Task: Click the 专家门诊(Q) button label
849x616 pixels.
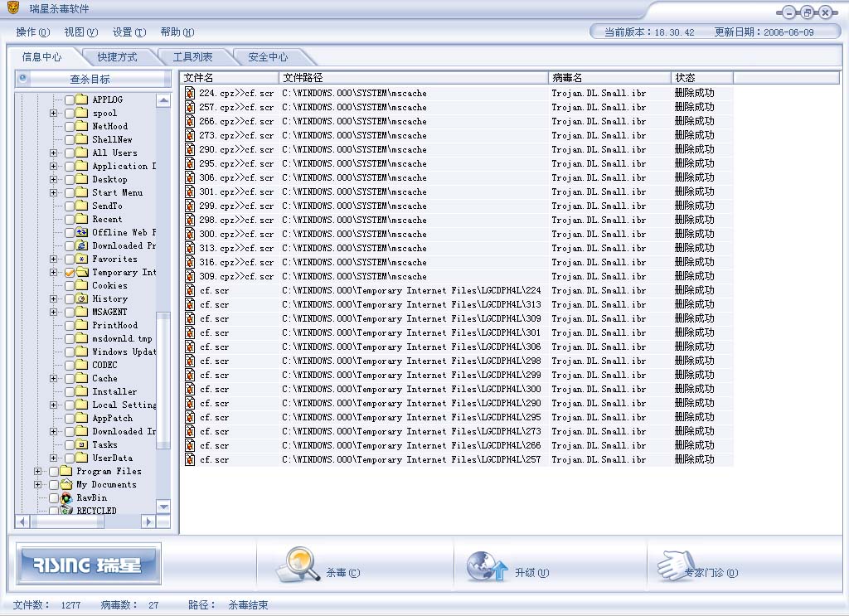Action: [711, 572]
